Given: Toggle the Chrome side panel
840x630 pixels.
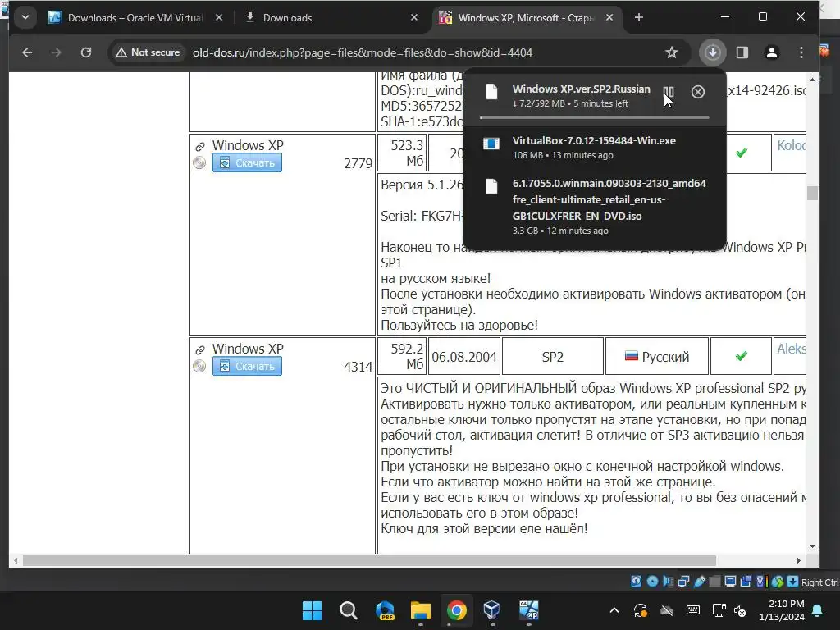Looking at the screenshot, I should click(x=742, y=52).
